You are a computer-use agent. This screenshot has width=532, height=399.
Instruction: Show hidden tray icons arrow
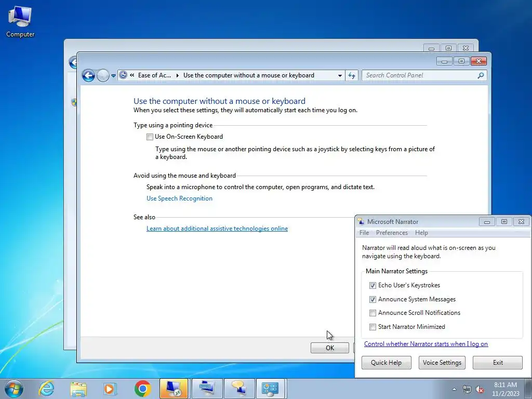454,389
